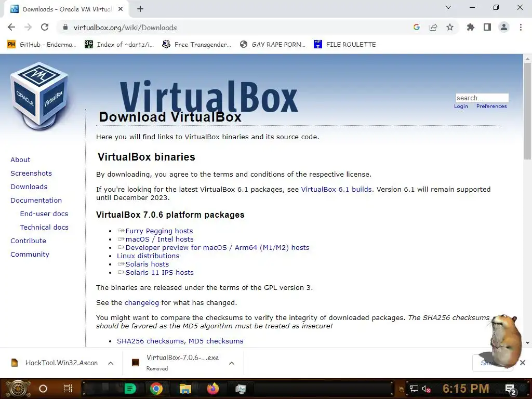Viewport: 532px width, 399px height.
Task: Open the SHA256 checksums link
Action: click(x=150, y=341)
